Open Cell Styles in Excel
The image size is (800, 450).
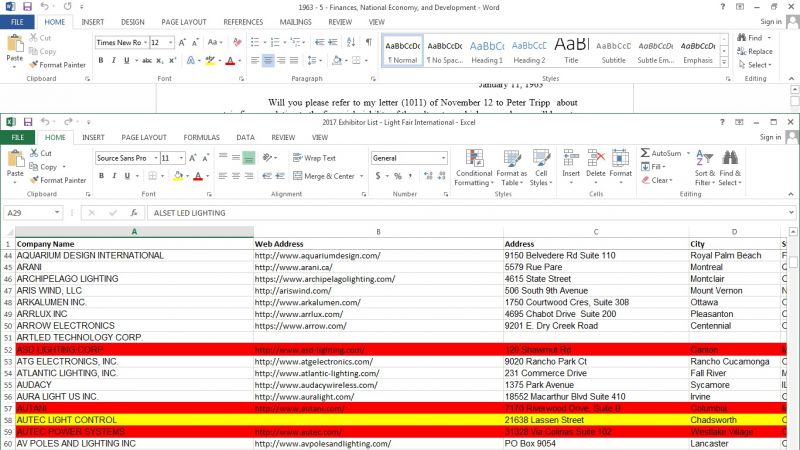click(x=541, y=168)
